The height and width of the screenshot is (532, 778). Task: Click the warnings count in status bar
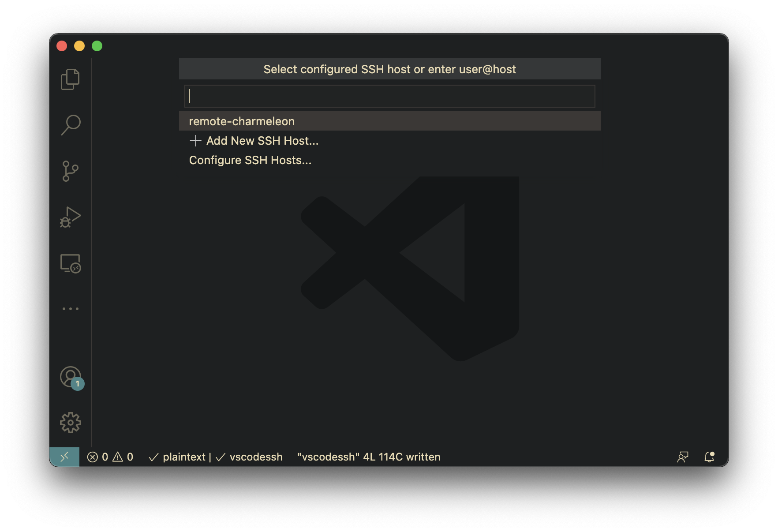point(123,457)
